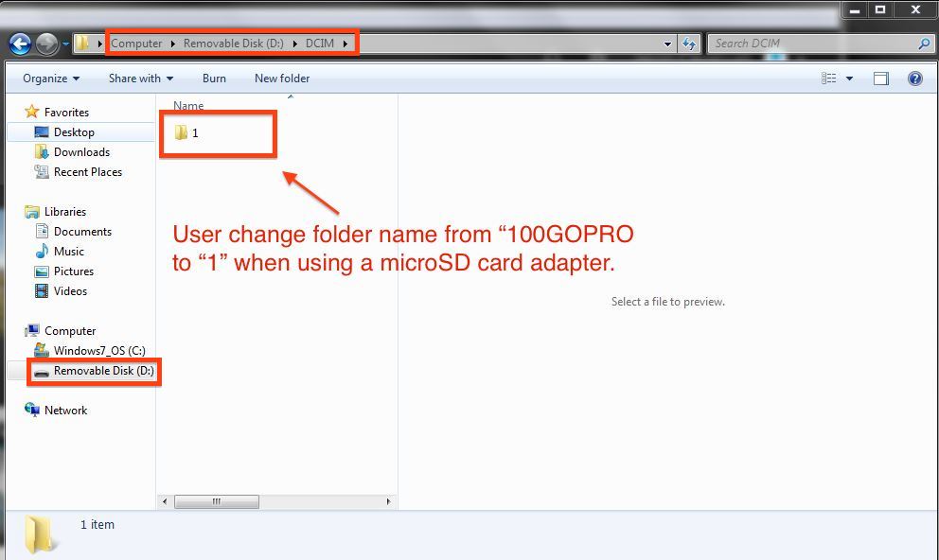939x560 pixels.
Task: Select Libraries in the navigation pane
Action: 65,212
